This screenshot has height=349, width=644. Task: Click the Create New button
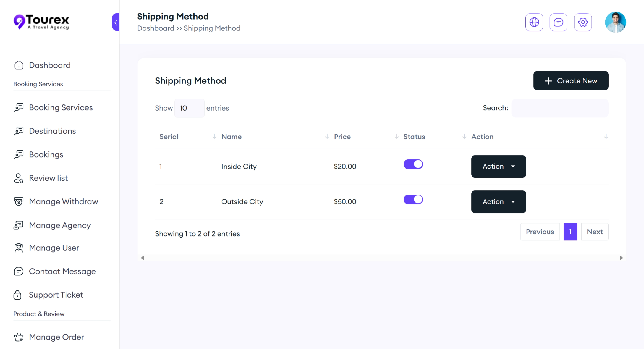[x=571, y=81]
